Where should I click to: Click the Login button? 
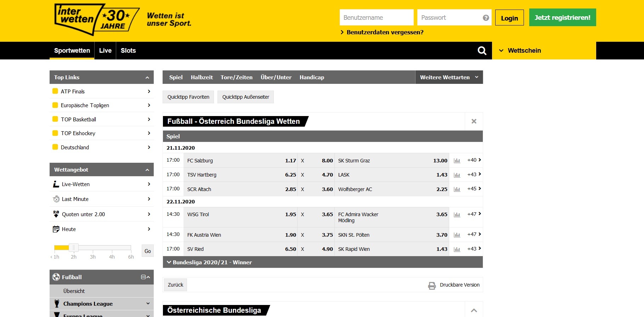click(x=509, y=18)
